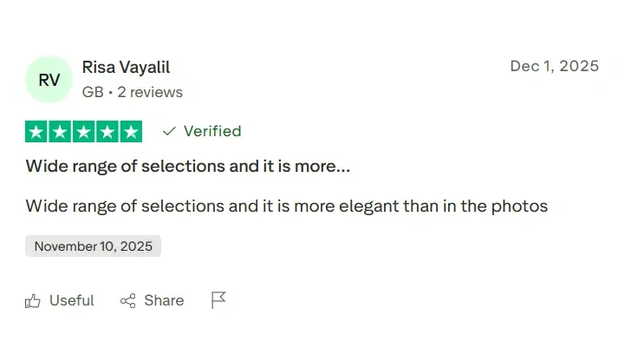Click the fifth green rating star

point(131,132)
